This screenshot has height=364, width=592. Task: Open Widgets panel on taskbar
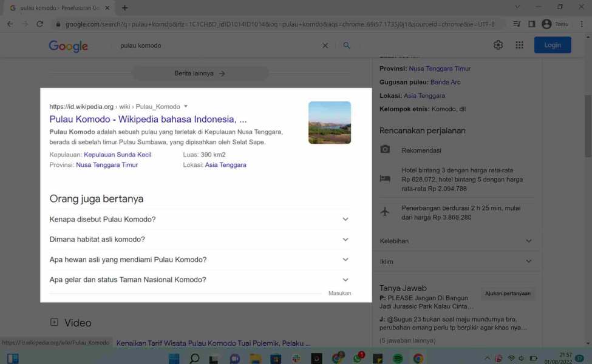(x=13, y=359)
